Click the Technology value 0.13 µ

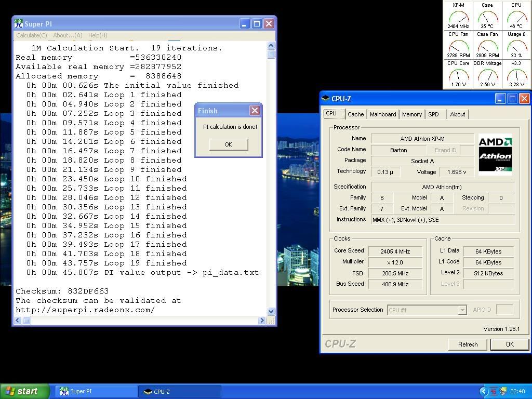[x=385, y=172]
